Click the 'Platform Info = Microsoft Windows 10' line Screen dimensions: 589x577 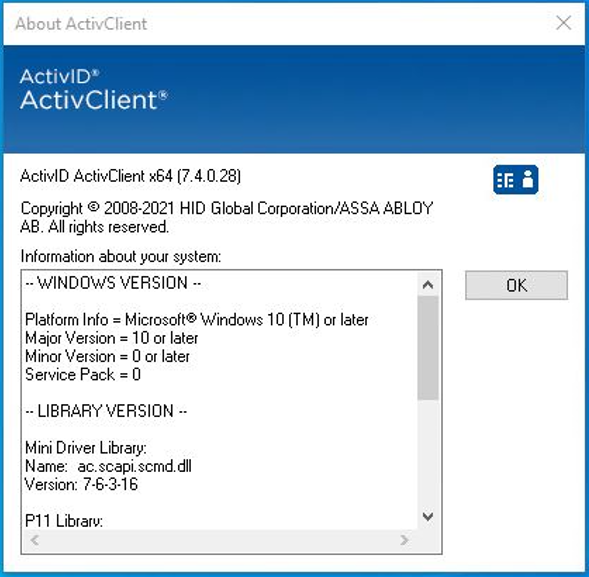point(196,320)
